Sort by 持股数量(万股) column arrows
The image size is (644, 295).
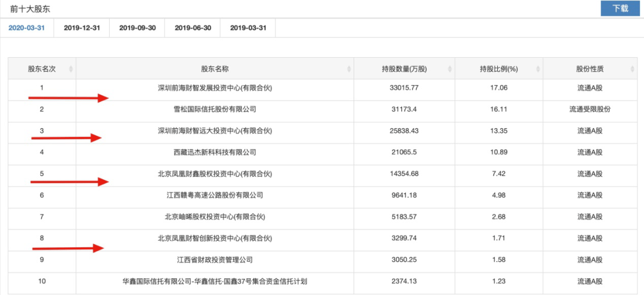click(x=450, y=69)
